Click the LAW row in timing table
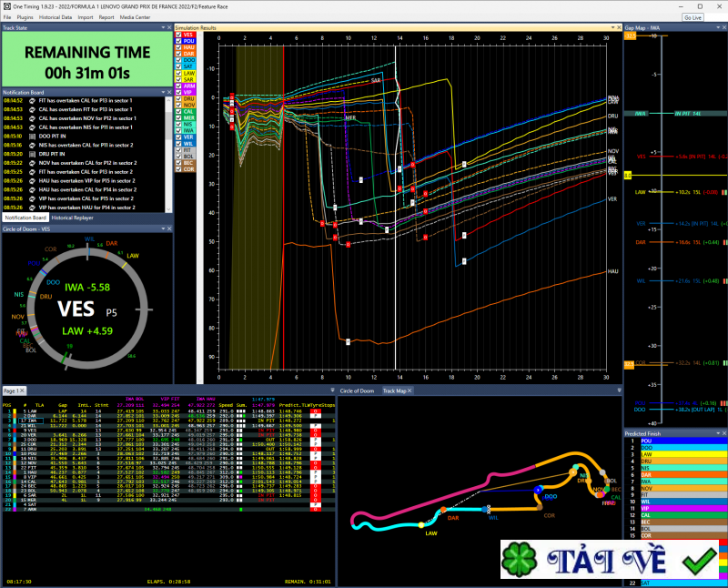Viewport: 728px width, 588px height. [x=168, y=411]
